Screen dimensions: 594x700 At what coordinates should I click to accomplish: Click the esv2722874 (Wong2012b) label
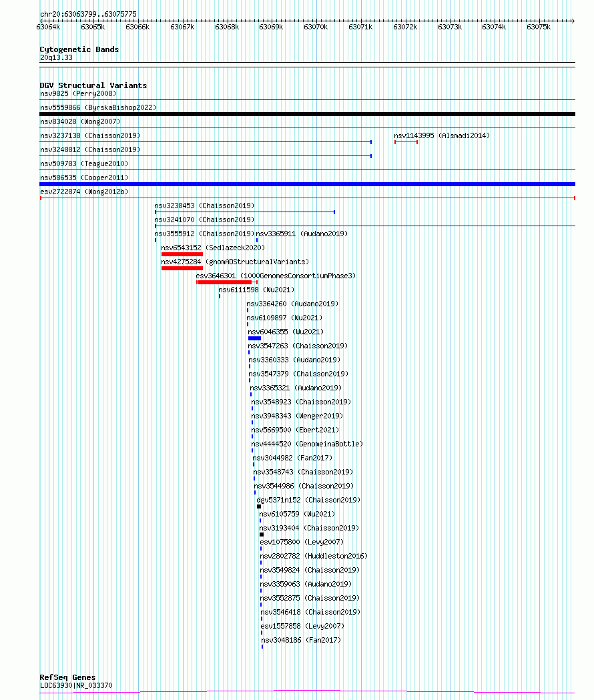(x=84, y=192)
